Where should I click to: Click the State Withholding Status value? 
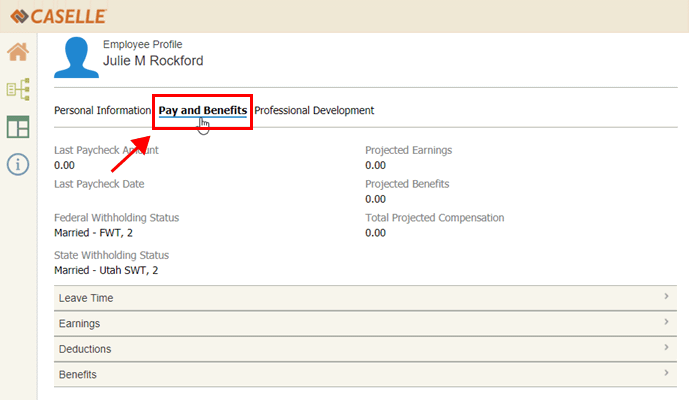coord(106,270)
